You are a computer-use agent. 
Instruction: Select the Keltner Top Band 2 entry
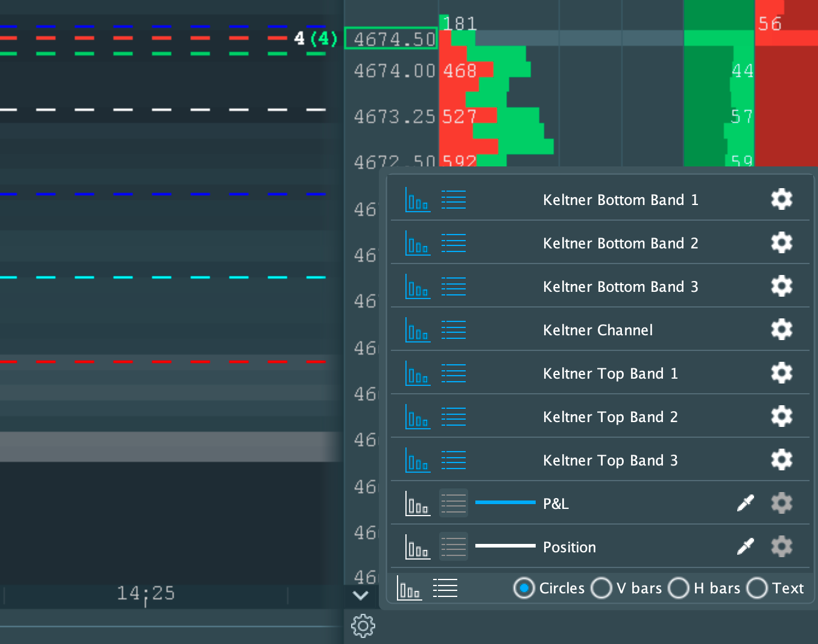[610, 417]
